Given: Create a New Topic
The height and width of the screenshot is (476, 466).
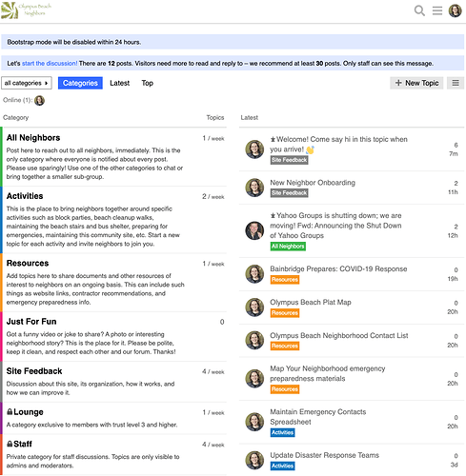Looking at the screenshot, I should pos(416,83).
